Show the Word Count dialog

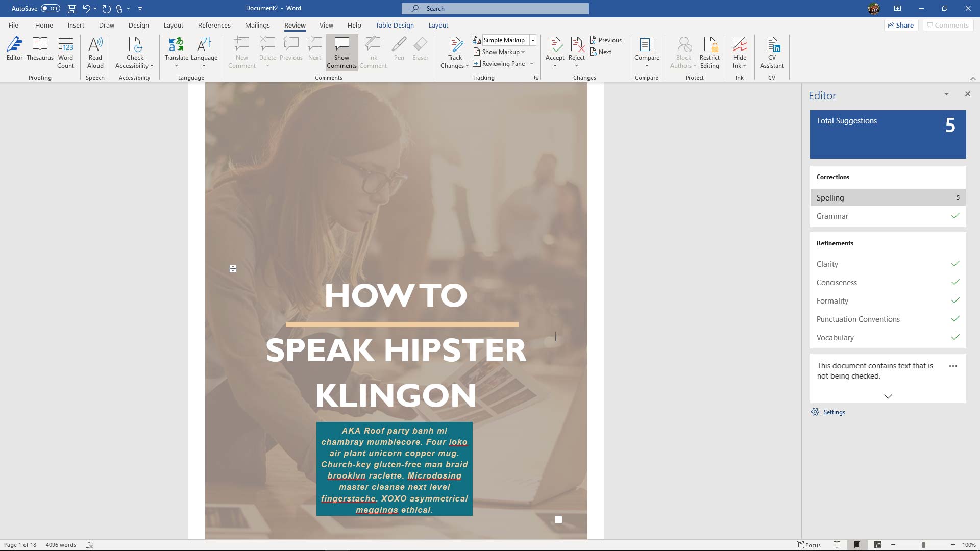[65, 53]
